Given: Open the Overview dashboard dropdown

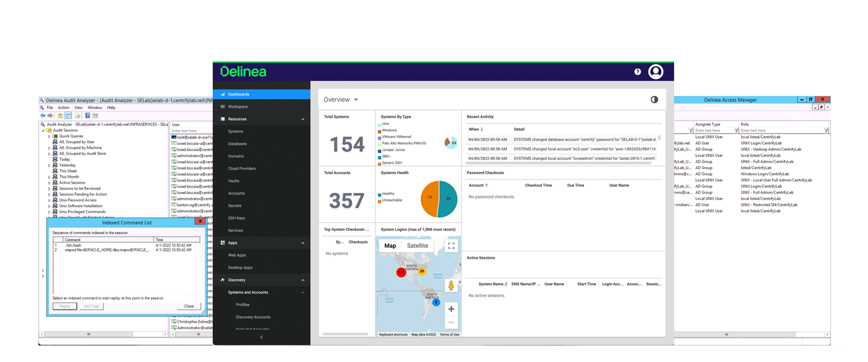Looking at the screenshot, I should [356, 100].
